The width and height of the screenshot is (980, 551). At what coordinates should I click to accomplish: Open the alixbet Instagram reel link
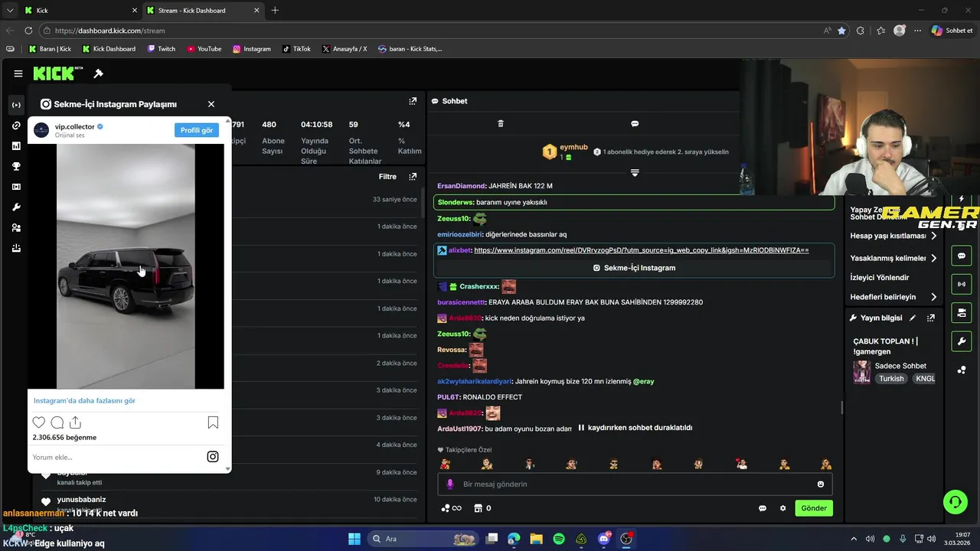tap(641, 250)
